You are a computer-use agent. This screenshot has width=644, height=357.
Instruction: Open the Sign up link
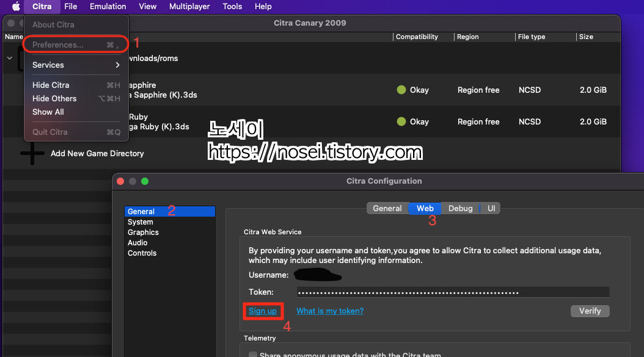263,311
